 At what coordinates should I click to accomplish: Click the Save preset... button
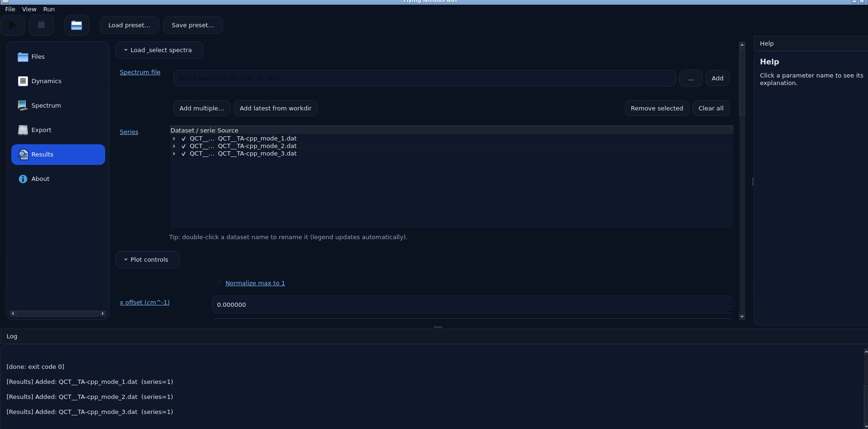click(x=193, y=25)
